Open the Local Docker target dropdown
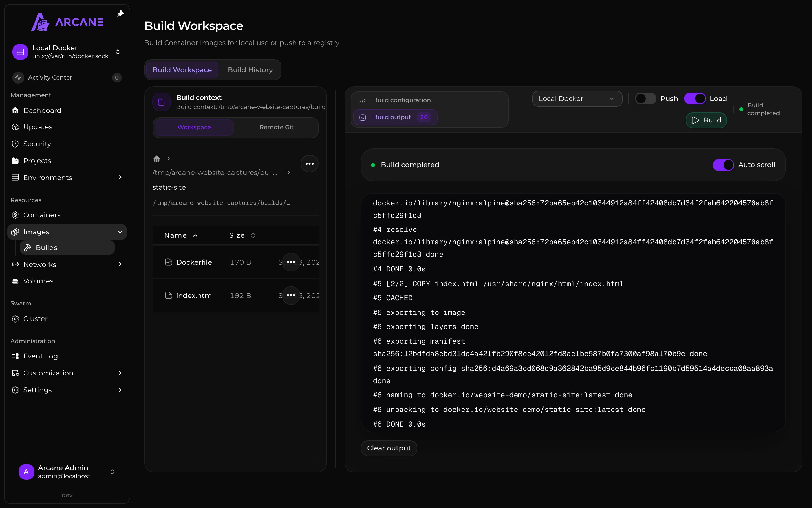Image resolution: width=812 pixels, height=508 pixels. tap(577, 99)
